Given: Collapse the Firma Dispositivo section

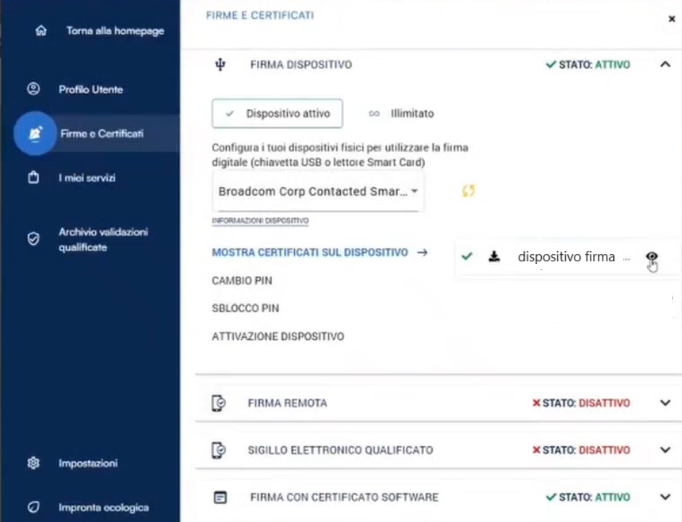Looking at the screenshot, I should [x=665, y=65].
